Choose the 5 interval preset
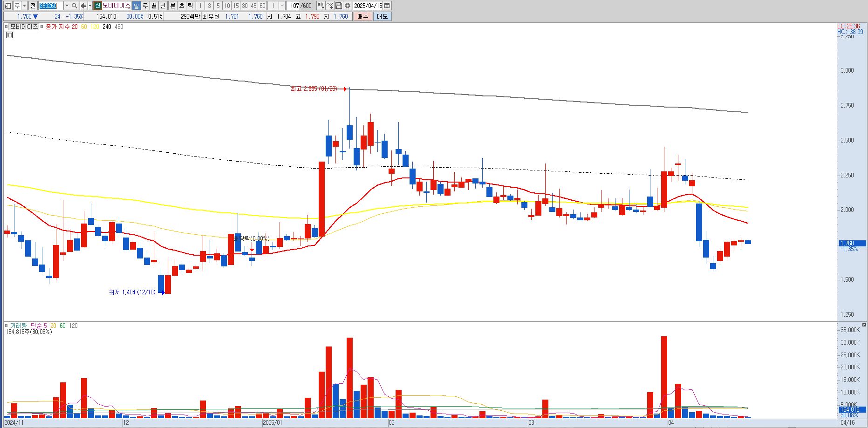 tap(218, 6)
